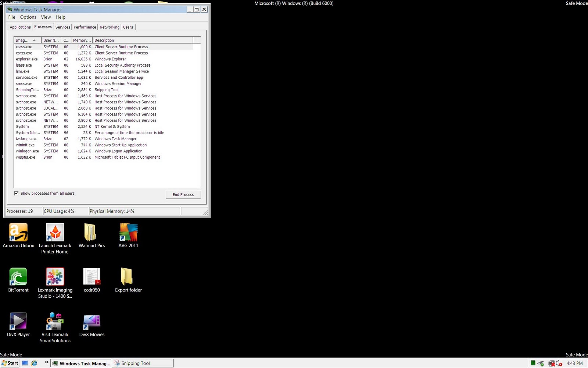Click the Safely Remove Hardware tray icon
Image resolution: width=588 pixels, height=368 pixels.
(541, 363)
